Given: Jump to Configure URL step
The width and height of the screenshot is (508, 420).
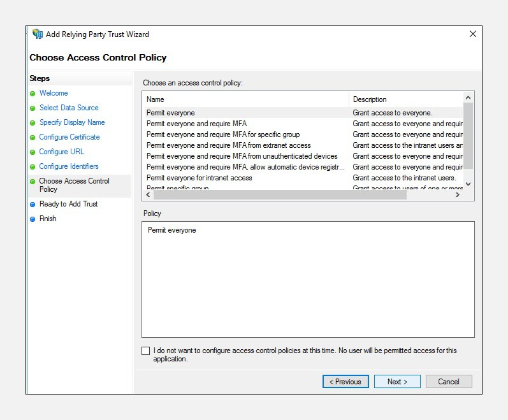Looking at the screenshot, I should [x=61, y=152].
